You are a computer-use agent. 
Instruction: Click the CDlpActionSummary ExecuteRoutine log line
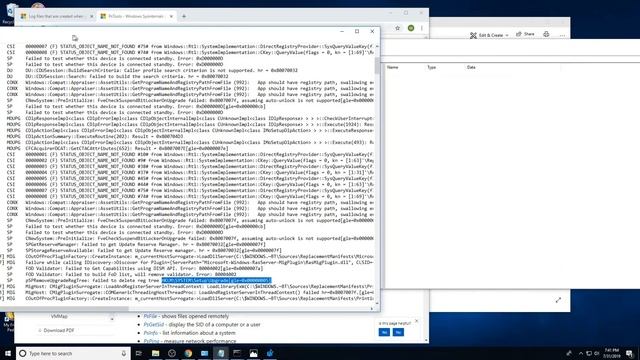(104, 136)
